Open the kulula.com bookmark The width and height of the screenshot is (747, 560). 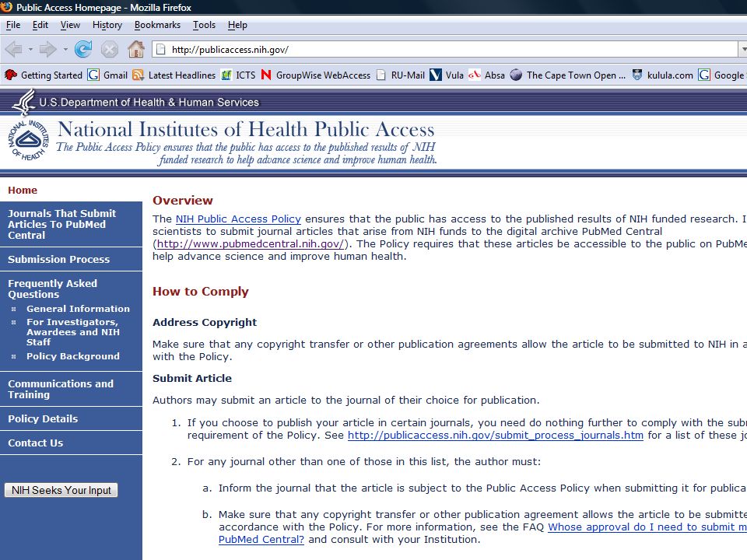click(x=661, y=75)
